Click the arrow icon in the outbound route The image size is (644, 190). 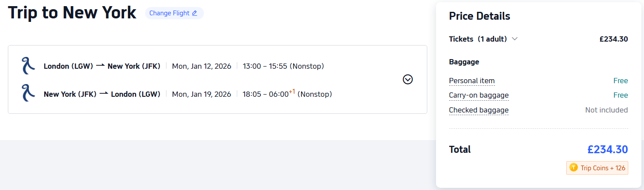pos(100,66)
